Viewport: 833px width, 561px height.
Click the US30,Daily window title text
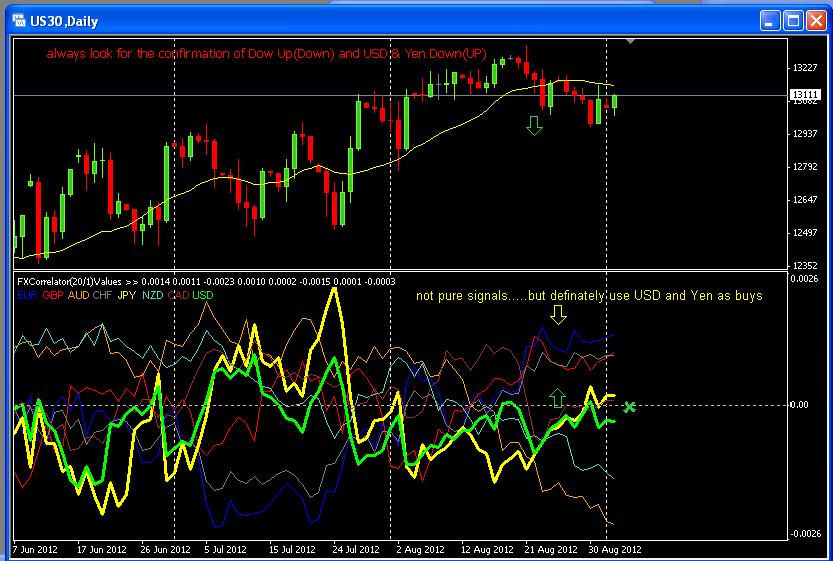(x=64, y=21)
